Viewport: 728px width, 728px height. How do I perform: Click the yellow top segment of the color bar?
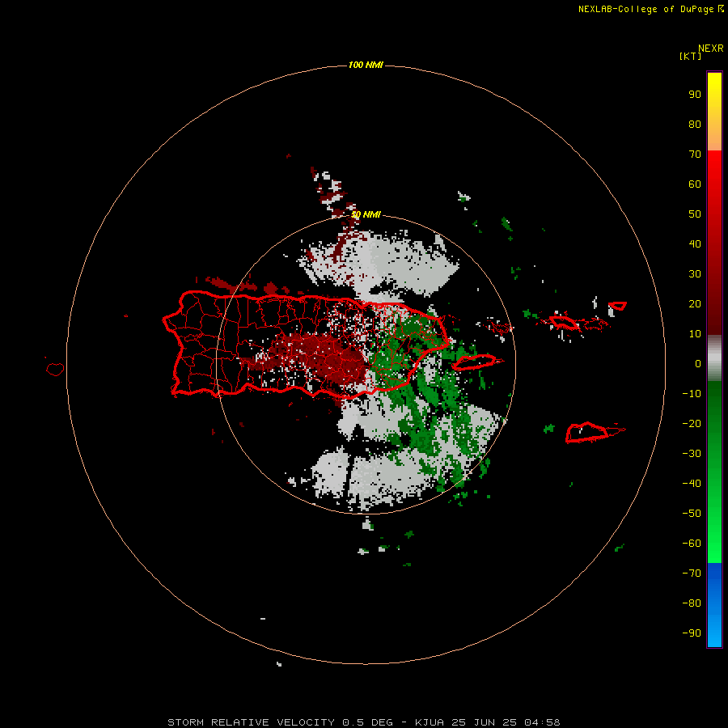pyautogui.click(x=714, y=111)
